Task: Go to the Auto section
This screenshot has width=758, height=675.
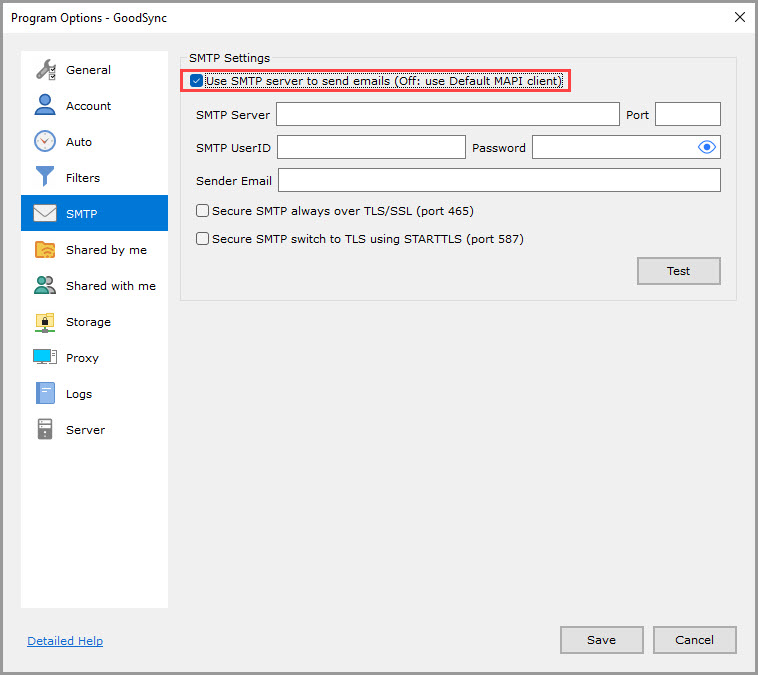Action: click(94, 142)
